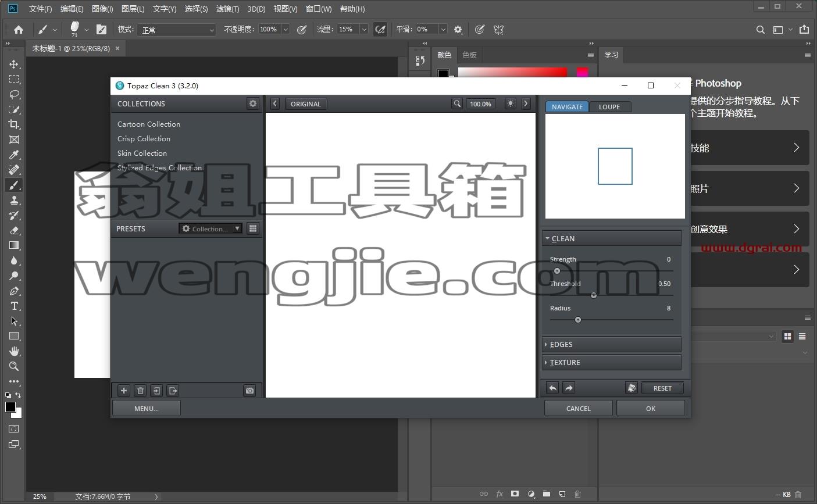Toggle pressure for opacity button
The height and width of the screenshot is (504, 817).
coord(302,30)
